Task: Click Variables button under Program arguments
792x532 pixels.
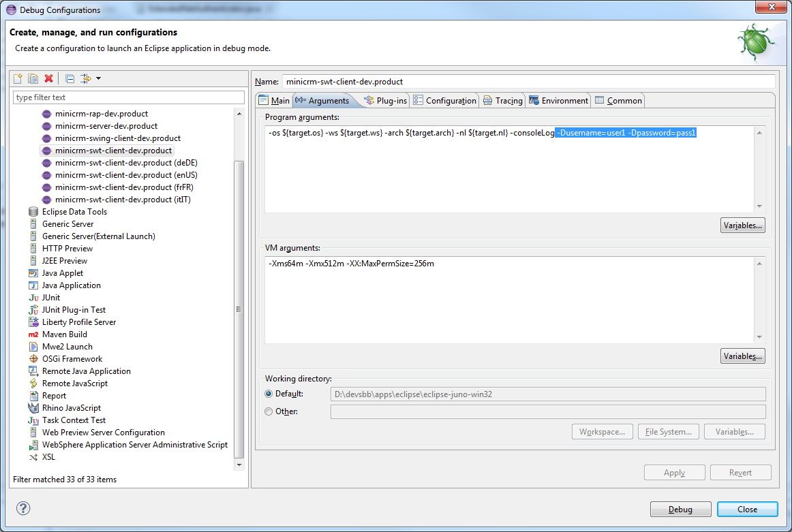Action: [x=742, y=225]
